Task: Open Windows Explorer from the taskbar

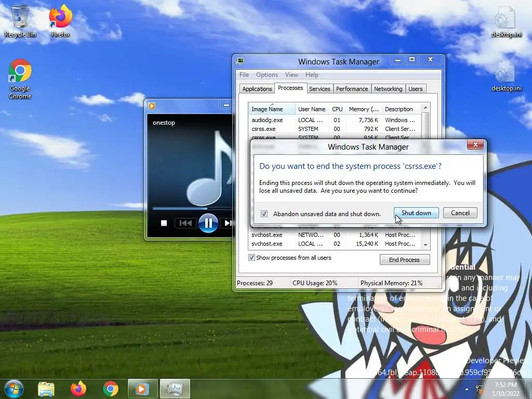Action: (46, 389)
